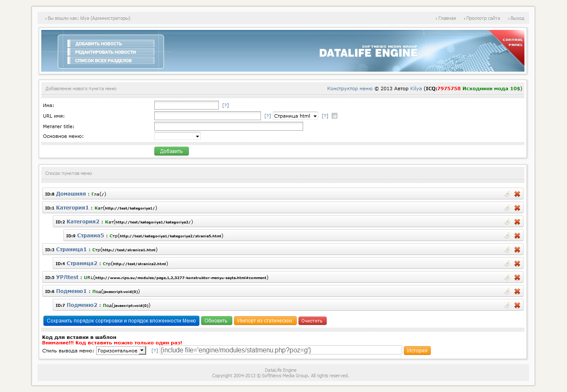Select the Страница2 item name
Screen dimensions: 567x392
pos(82,263)
